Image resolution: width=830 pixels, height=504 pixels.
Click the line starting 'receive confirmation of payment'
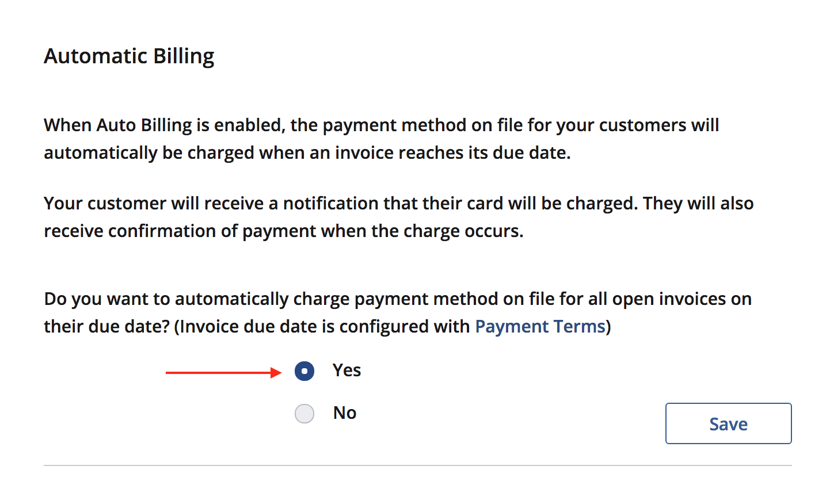[x=283, y=231]
